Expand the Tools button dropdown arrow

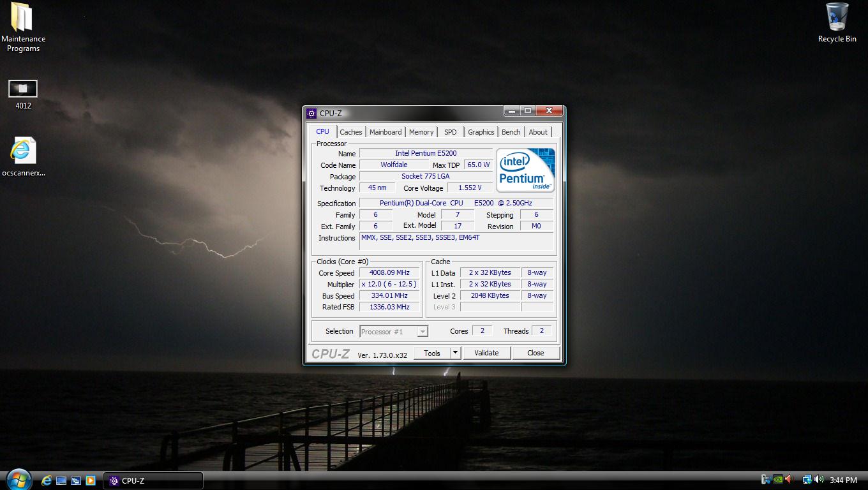coord(455,353)
